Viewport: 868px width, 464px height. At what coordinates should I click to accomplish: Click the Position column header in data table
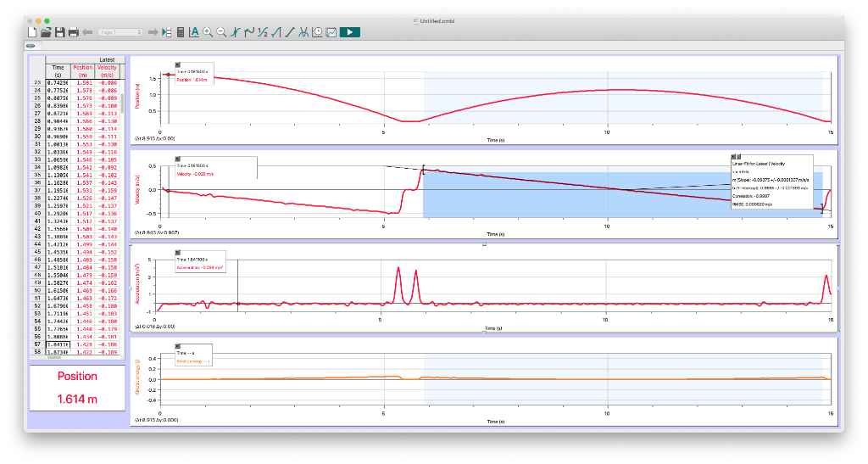coord(82,71)
